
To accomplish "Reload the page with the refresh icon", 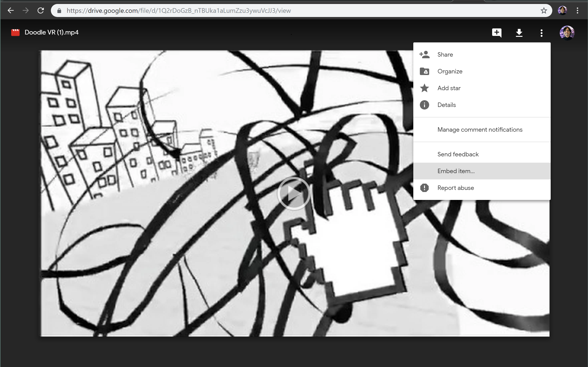I will point(41,10).
